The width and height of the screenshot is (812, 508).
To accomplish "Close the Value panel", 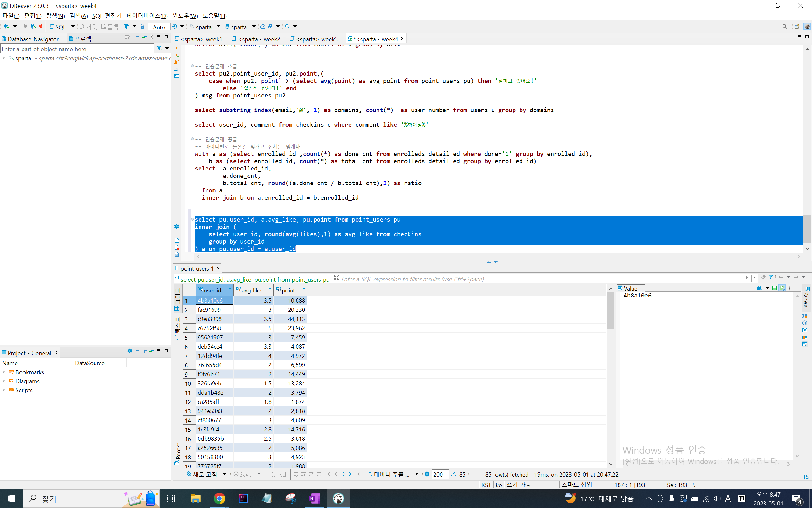I will coord(642,288).
